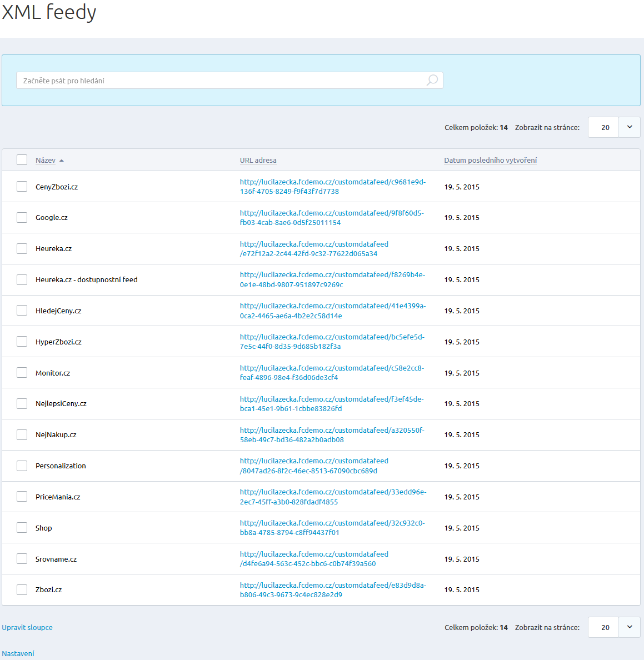
Task: Check the PriceMania.cz checkbox
Action: [22, 497]
